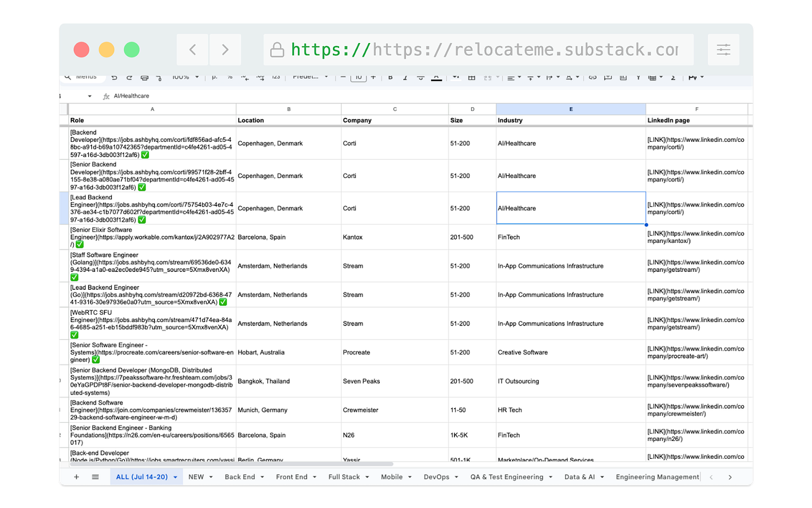The image size is (812, 508).
Task: Click the font size box showing 10
Action: [x=358, y=78]
